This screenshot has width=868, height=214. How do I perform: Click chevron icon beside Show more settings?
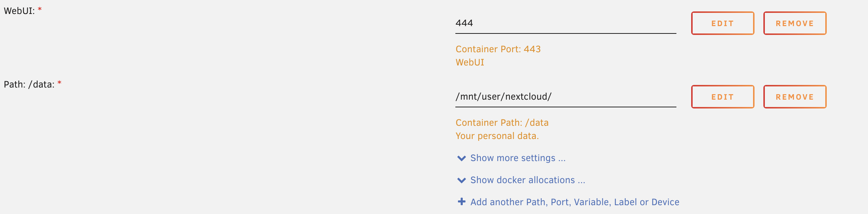(x=461, y=158)
